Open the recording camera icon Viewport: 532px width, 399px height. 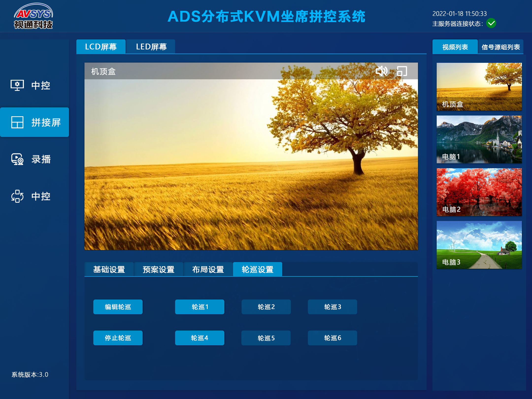click(x=17, y=159)
